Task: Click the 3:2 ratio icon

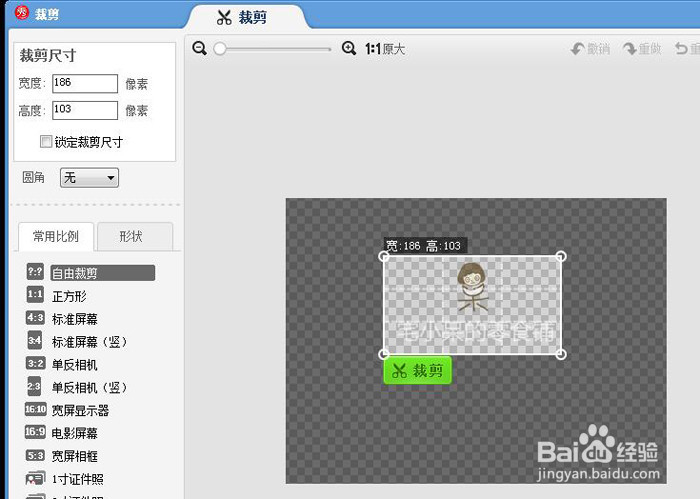Action: [x=35, y=363]
